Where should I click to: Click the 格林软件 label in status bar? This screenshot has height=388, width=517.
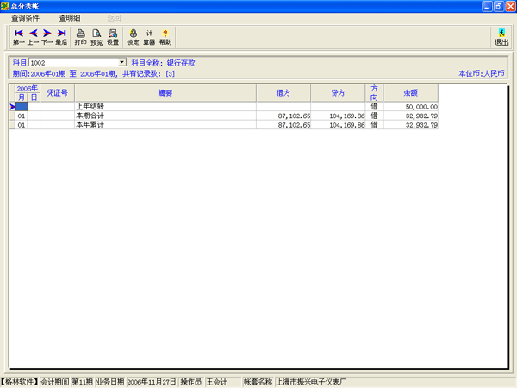pos(19,382)
